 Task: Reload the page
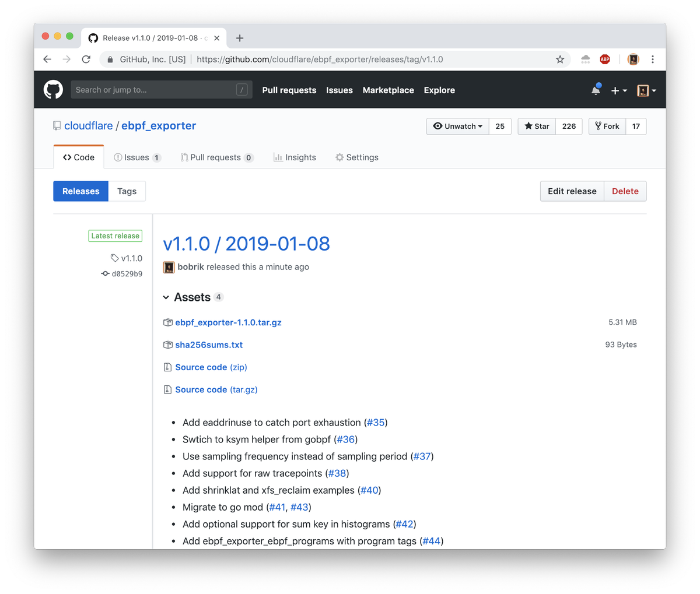[86, 59]
